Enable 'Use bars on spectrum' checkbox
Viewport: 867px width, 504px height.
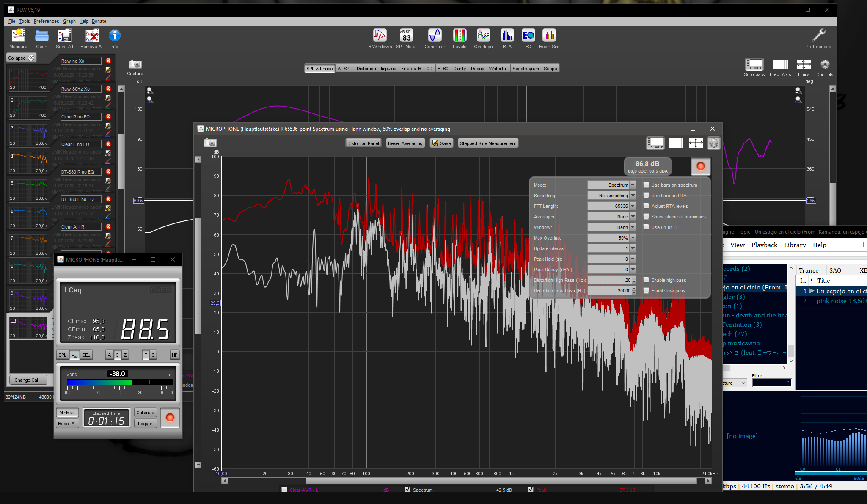click(646, 185)
